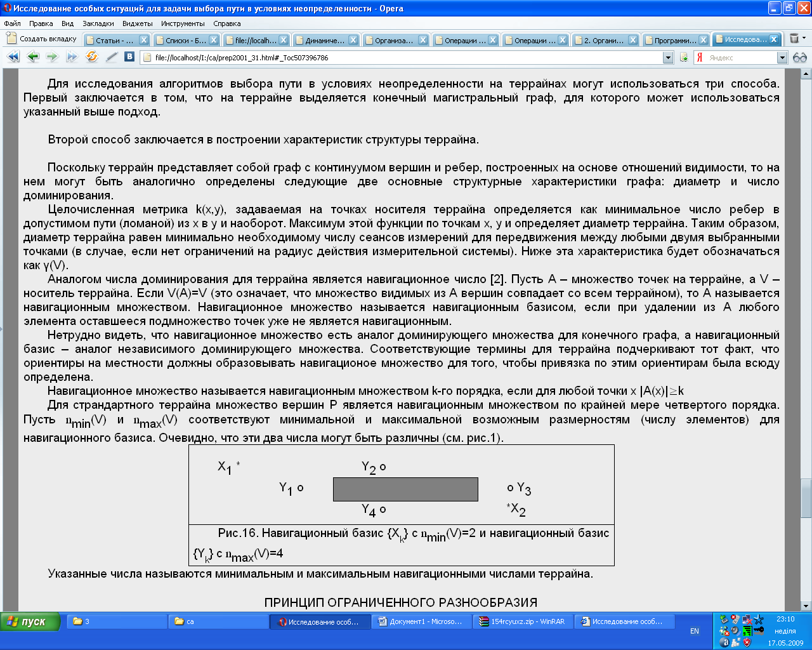Open the Файл menu

point(12,23)
